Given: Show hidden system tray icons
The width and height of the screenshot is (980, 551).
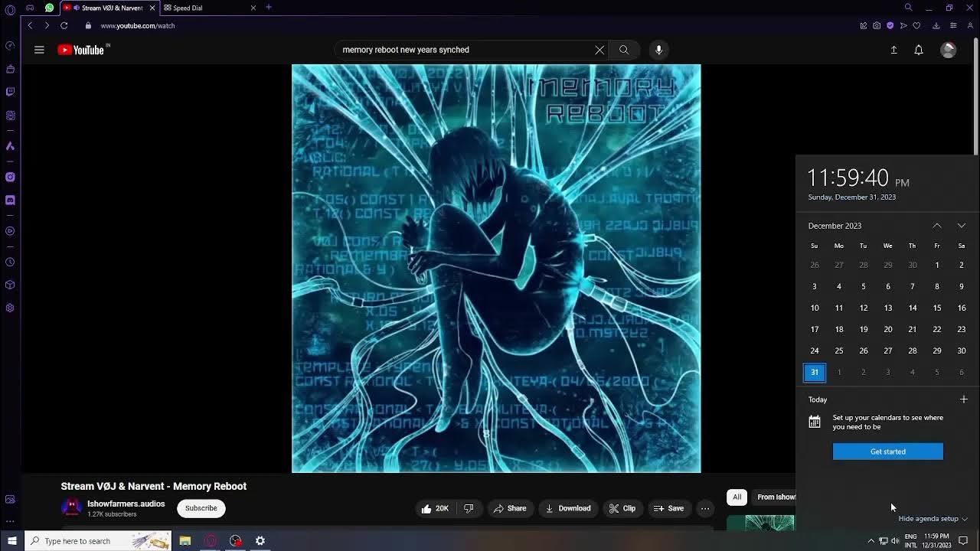Looking at the screenshot, I should (x=871, y=541).
